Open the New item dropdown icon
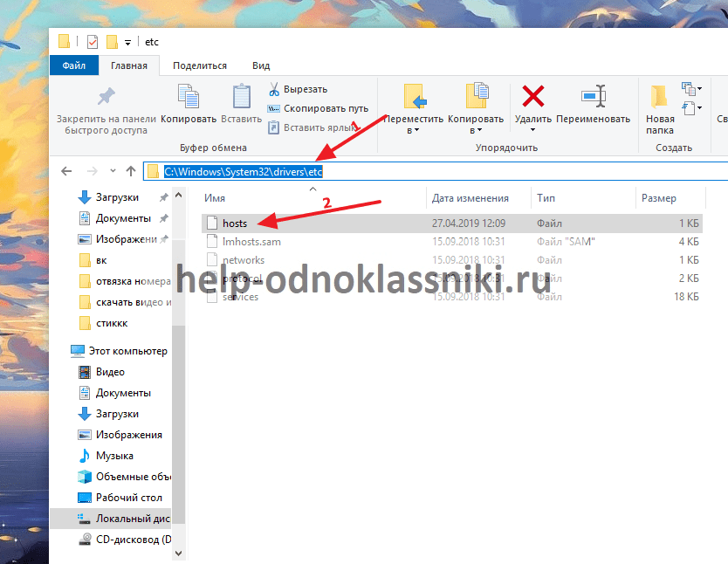Screen dimensions: 728x564 pyautogui.click(x=691, y=88)
